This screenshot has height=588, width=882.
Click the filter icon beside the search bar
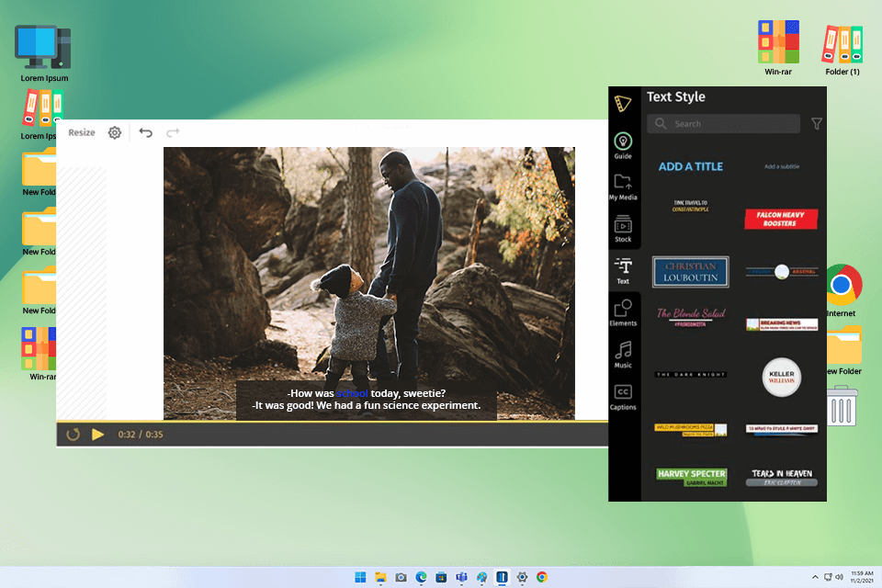(x=817, y=123)
